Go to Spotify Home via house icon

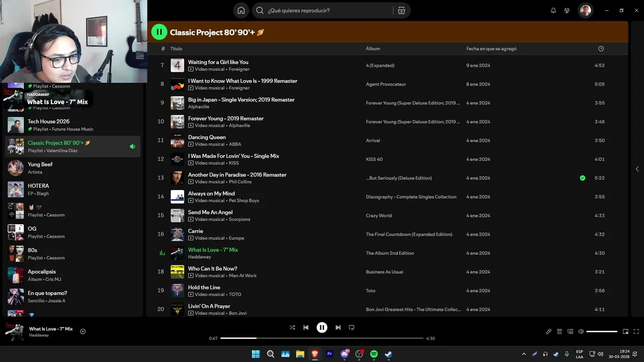(241, 10)
